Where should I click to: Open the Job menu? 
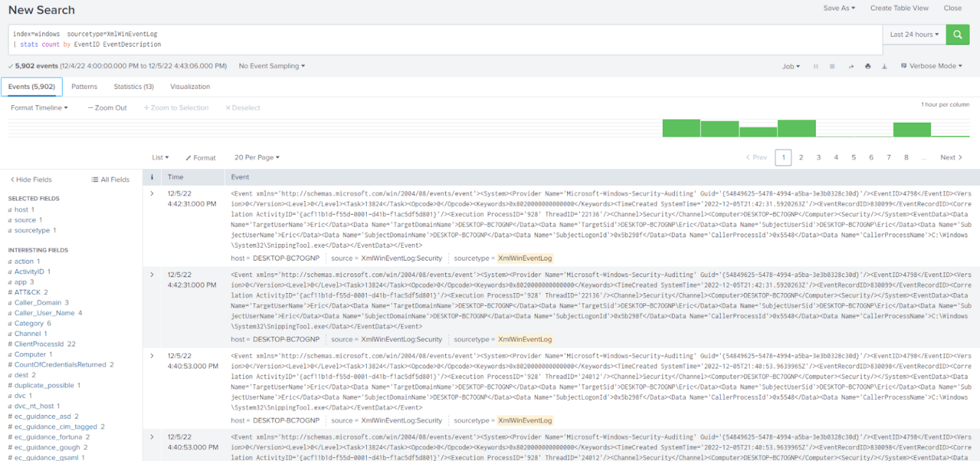[791, 66]
